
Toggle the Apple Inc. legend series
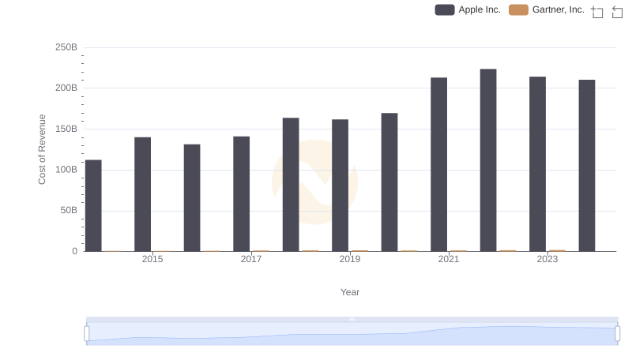click(468, 9)
